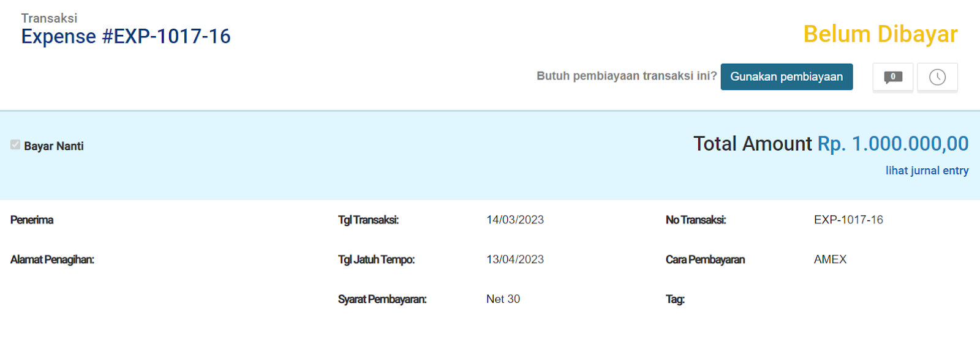Click the Transaksi breadcrumb label
The width and height of the screenshot is (980, 342).
[49, 18]
